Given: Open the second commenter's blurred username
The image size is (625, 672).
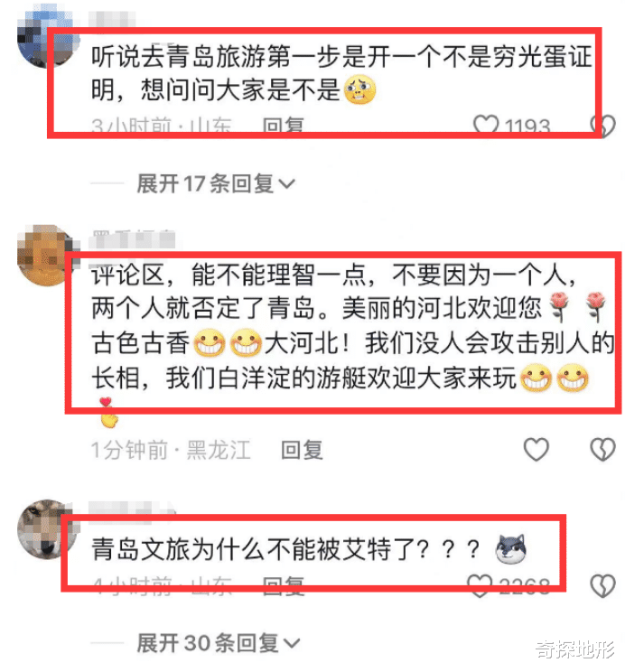Looking at the screenshot, I should (134, 238).
